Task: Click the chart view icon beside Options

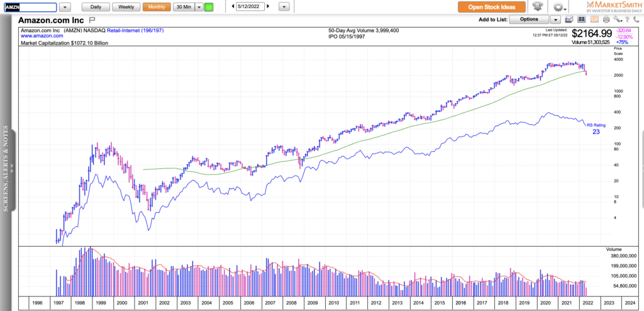Action: pos(569,20)
